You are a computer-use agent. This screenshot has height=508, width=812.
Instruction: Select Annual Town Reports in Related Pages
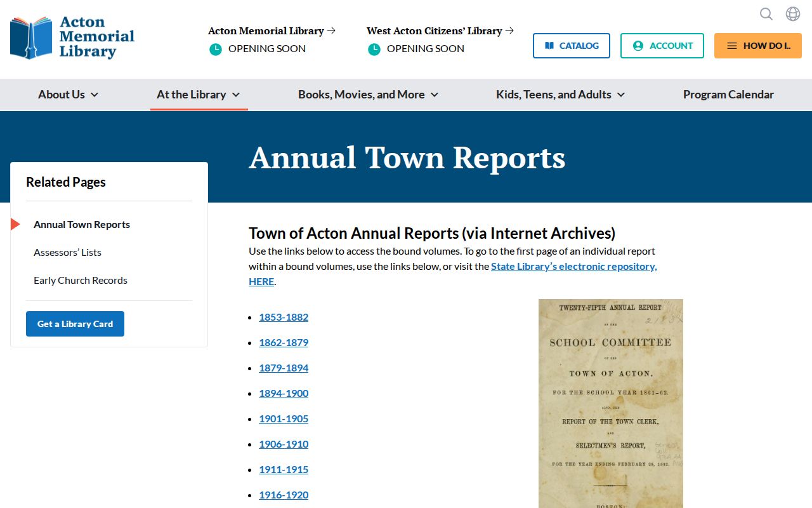[x=82, y=224]
